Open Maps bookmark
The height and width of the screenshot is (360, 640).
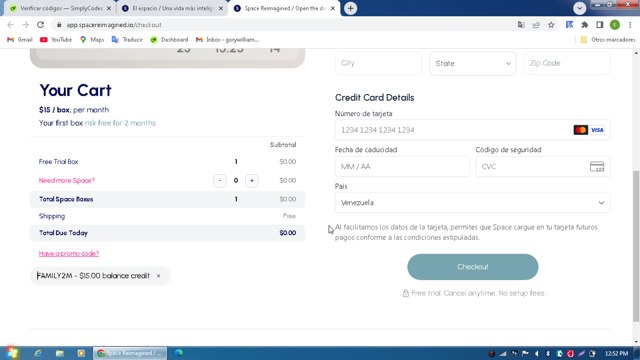tap(92, 40)
